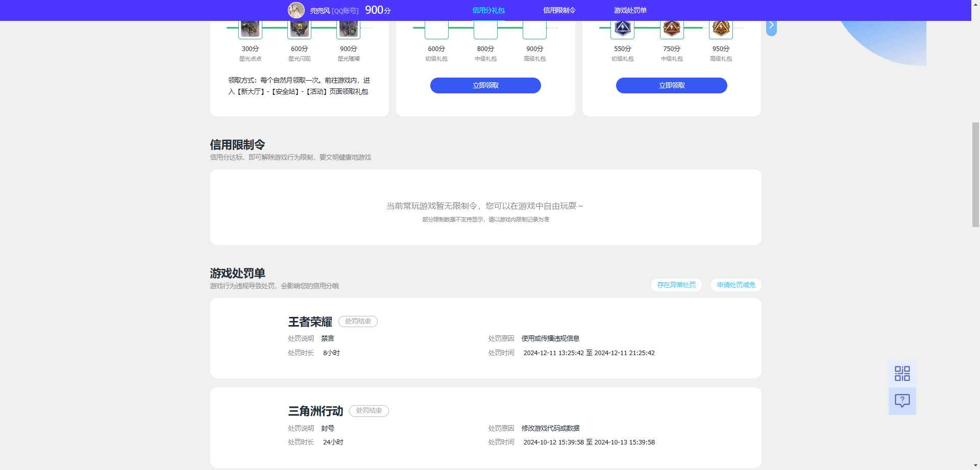Click the [QQ账号] label

click(x=345, y=11)
